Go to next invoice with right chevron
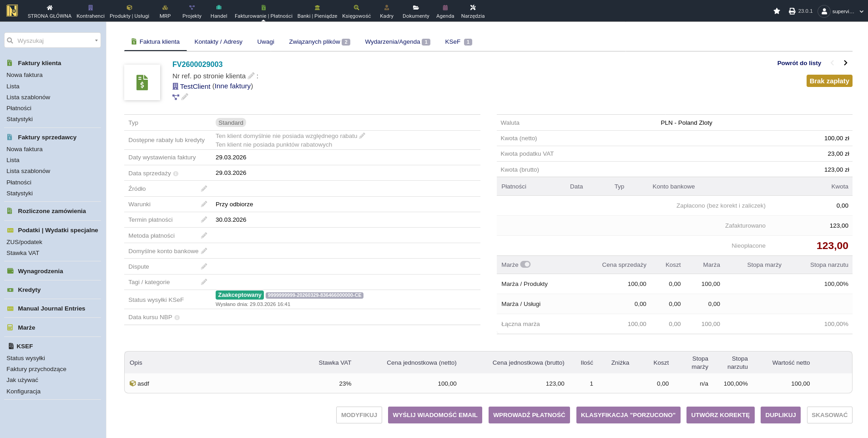The width and height of the screenshot is (868, 438). pyautogui.click(x=845, y=63)
